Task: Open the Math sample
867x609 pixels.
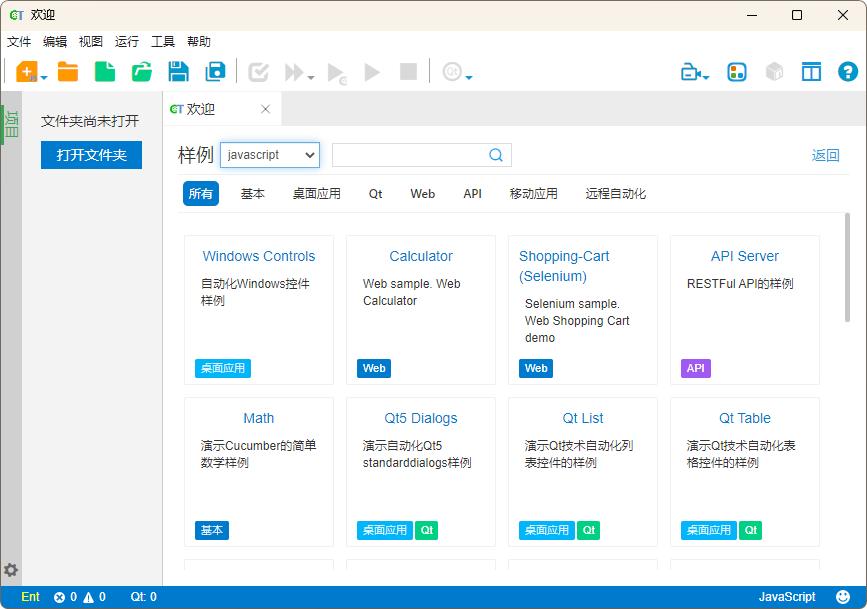Action: tap(259, 418)
